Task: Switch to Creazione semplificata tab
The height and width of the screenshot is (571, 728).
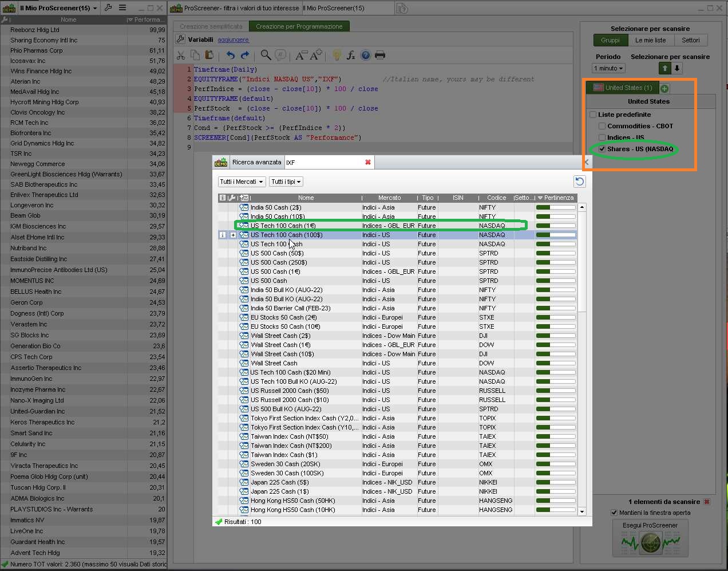Action: tap(211, 26)
